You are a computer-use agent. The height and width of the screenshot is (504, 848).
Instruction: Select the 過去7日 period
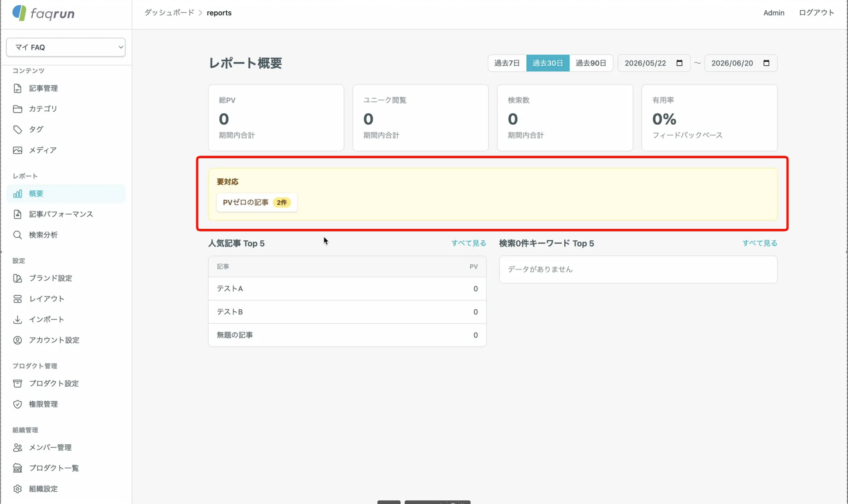click(x=507, y=63)
